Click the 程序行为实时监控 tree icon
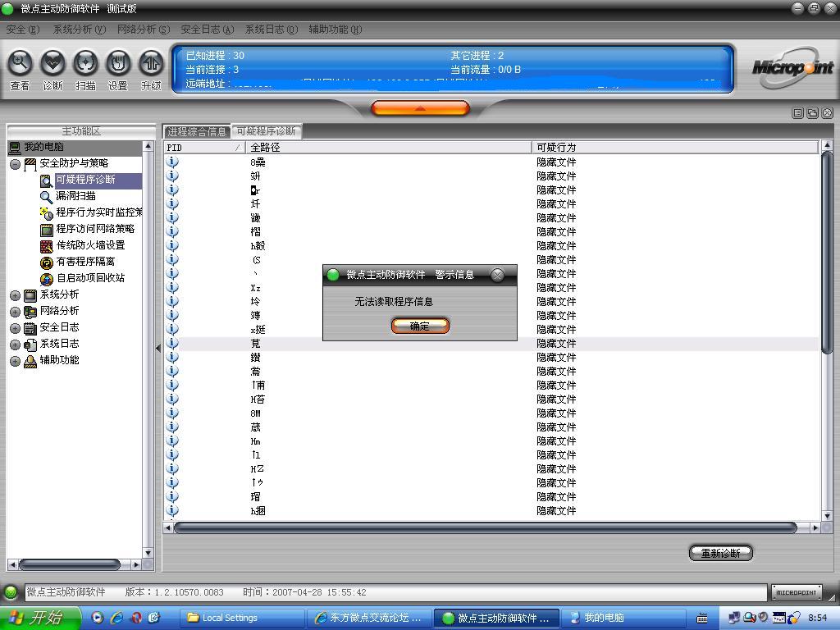840x630 pixels. pyautogui.click(x=47, y=212)
